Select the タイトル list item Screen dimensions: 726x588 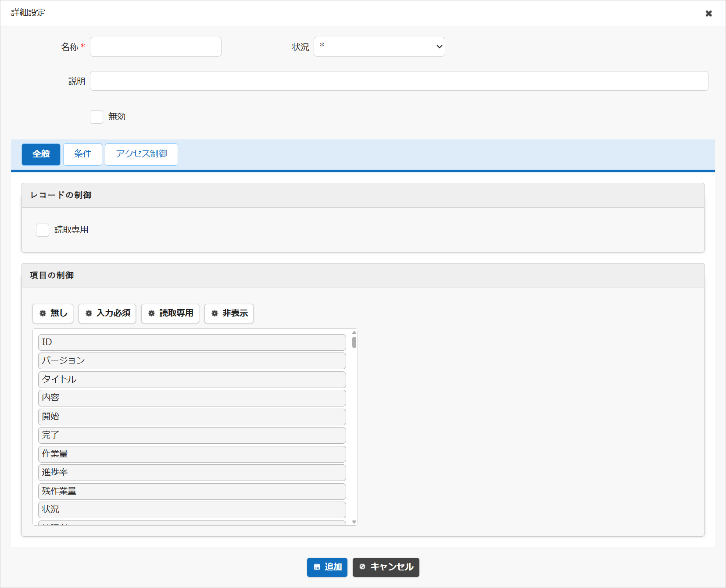(192, 380)
